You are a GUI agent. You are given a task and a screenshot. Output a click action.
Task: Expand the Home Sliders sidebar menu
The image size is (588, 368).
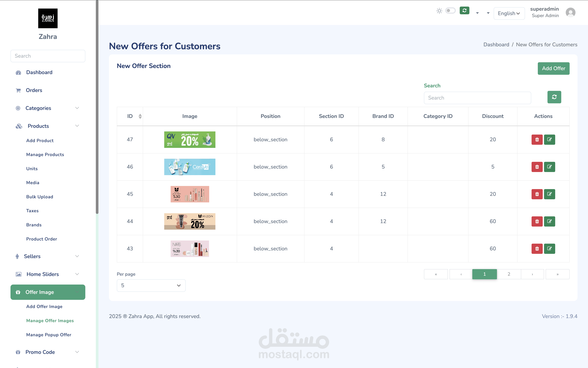point(48,274)
